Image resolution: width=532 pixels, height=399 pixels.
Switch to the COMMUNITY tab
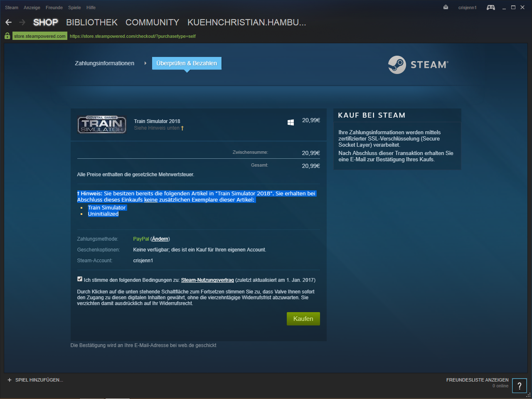153,22
